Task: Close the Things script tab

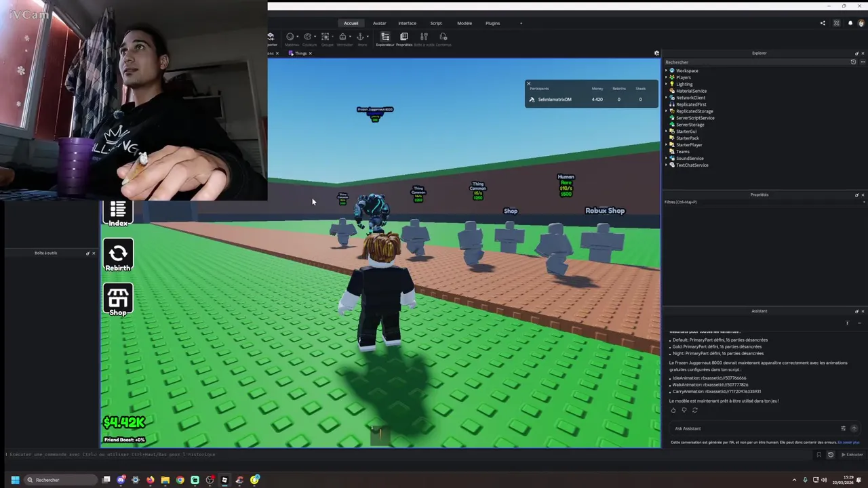Action: point(311,53)
